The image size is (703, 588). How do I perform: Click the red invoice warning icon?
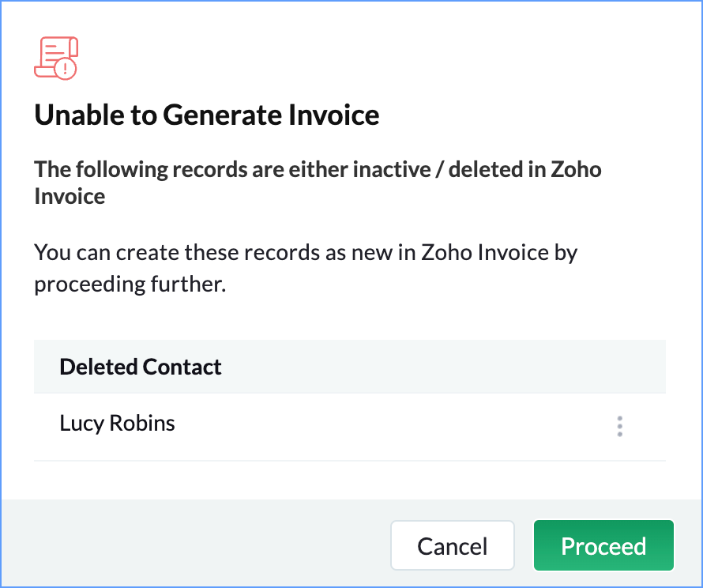pyautogui.click(x=56, y=58)
